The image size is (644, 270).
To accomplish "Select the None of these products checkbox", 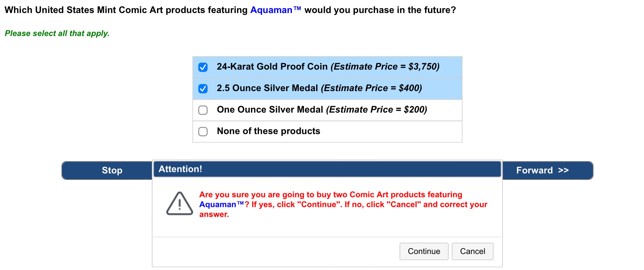I will point(203,131).
